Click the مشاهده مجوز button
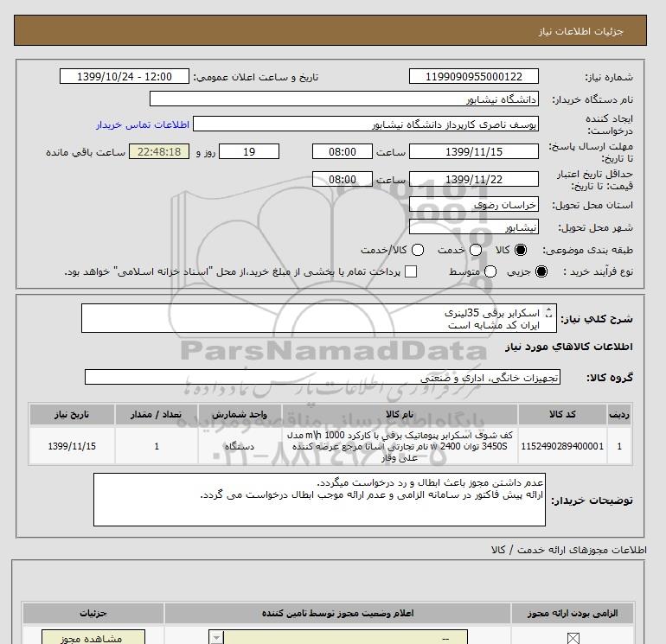Screen dimensions: 666x644 click(x=93, y=638)
